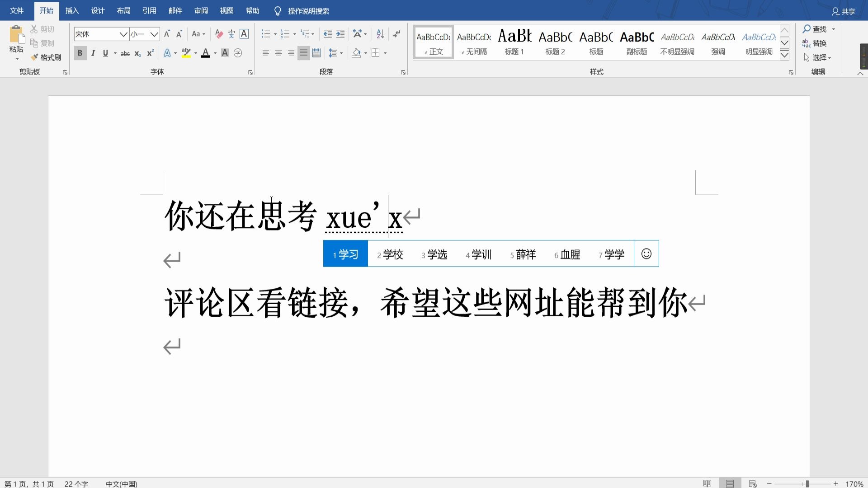Increase font size with the grow font icon
This screenshot has height=488, width=868.
pos(167,34)
